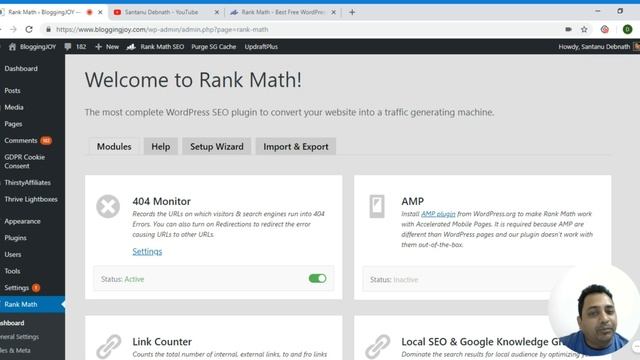Open comments bubble icon in admin bar
Image resolution: width=640 pixels, height=360 pixels.
click(x=68, y=47)
